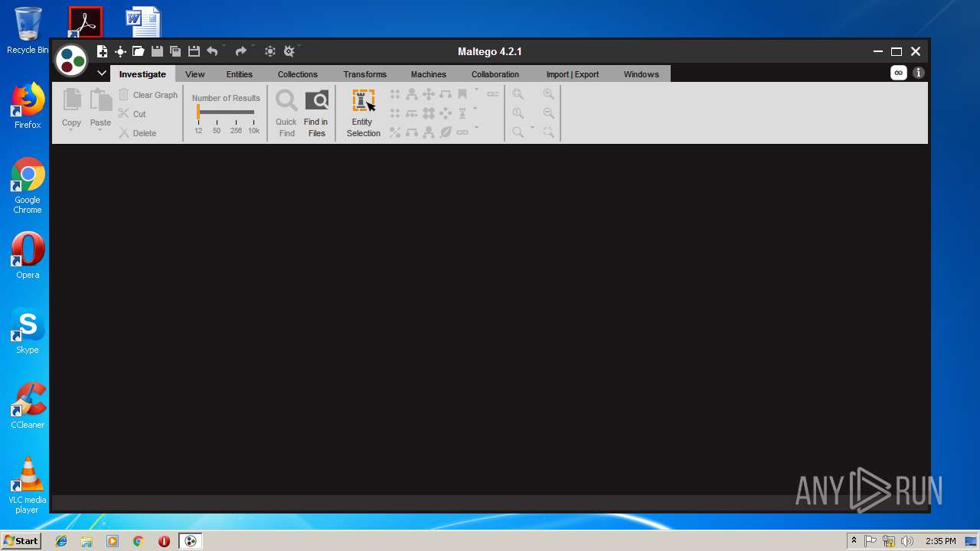Open the Transforms tab
This screenshot has height=551, width=980.
point(365,74)
